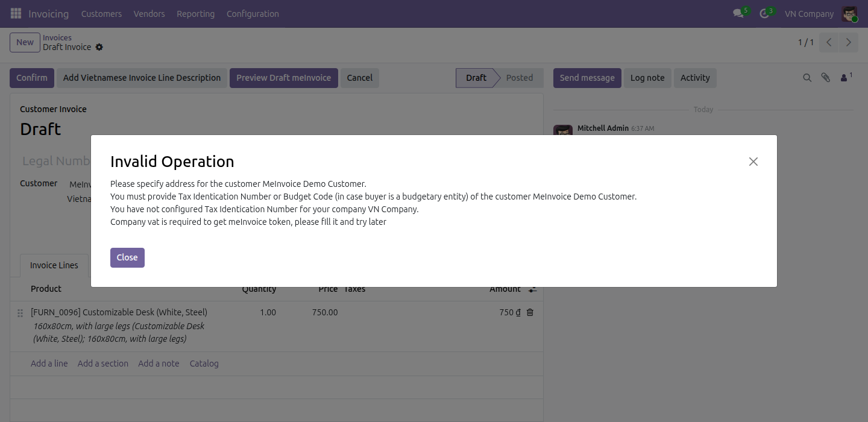Click Preview Draft meInvoice button

(283, 78)
